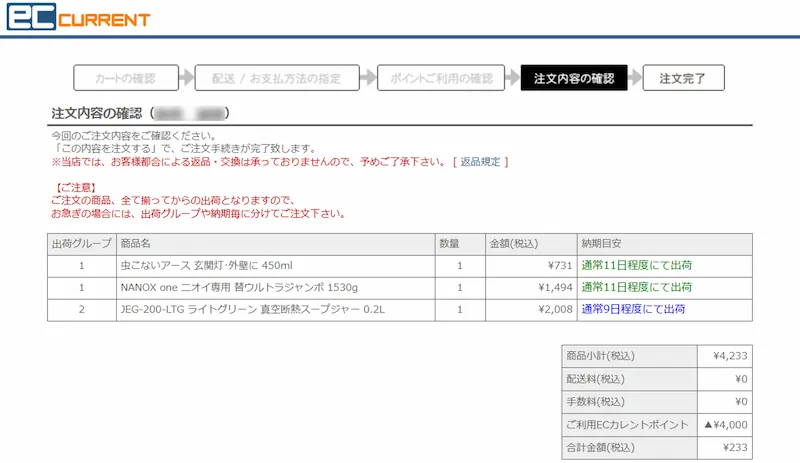Click the 合計金額(税込) label

click(x=601, y=448)
